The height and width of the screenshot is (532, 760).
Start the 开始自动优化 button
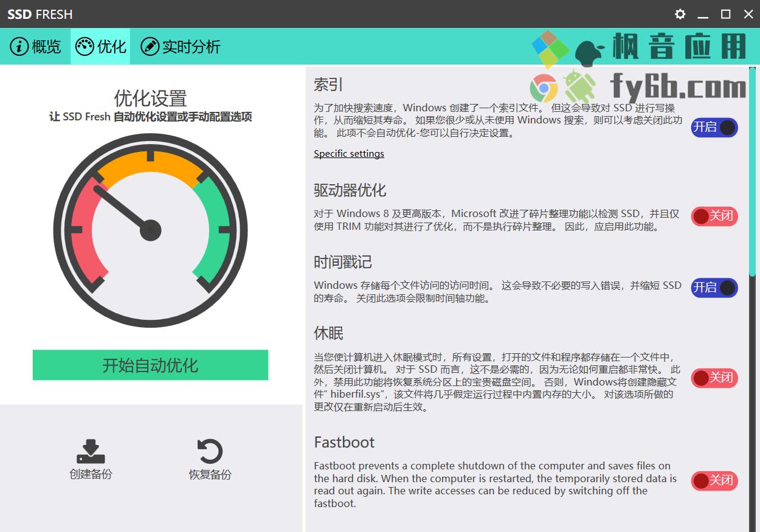point(150,365)
